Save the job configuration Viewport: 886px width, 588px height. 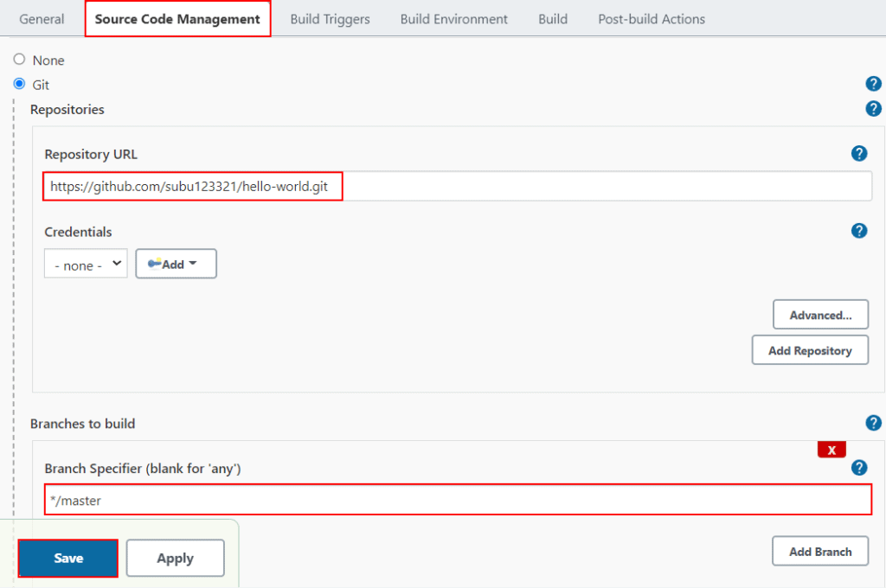click(x=68, y=558)
